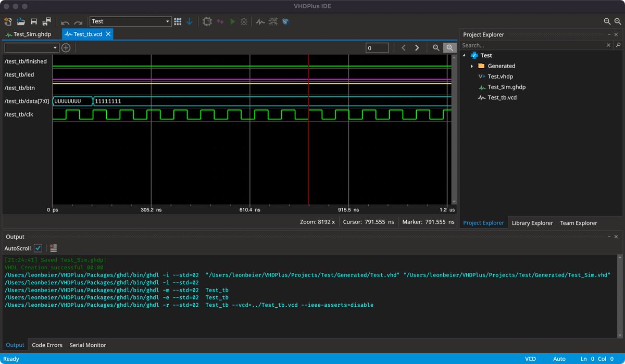Image resolution: width=625 pixels, height=364 pixels.
Task: Click the purple waveform toolbar icon
Action: [220, 21]
